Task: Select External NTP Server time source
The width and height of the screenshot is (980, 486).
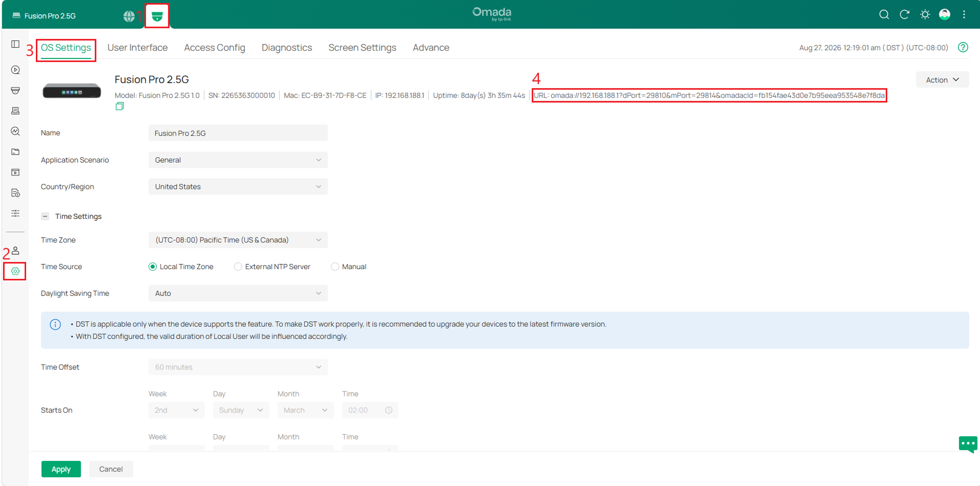Action: [x=272, y=267]
